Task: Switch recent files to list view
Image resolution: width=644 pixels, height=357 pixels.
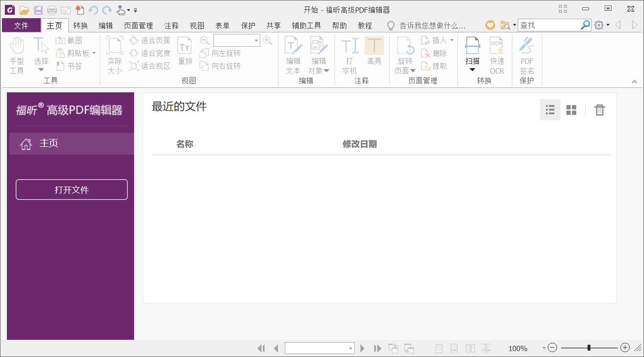Action: [x=550, y=110]
